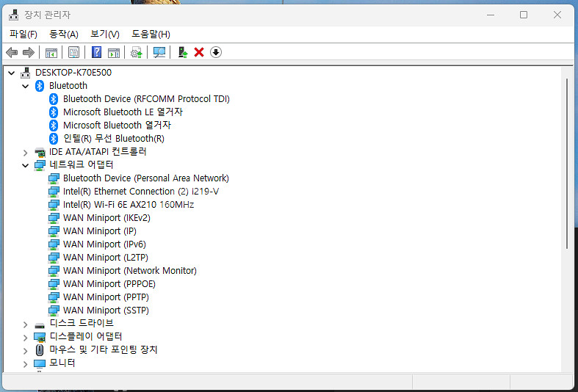This screenshot has width=578, height=392.
Task: Expand the IDE ATA/ATAPI 컨트롤러 node
Action: [26, 152]
